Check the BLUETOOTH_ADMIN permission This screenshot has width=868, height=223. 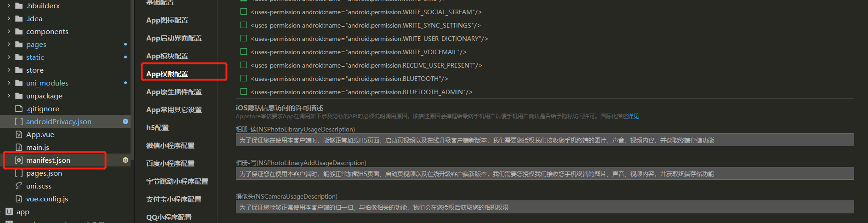click(x=244, y=91)
